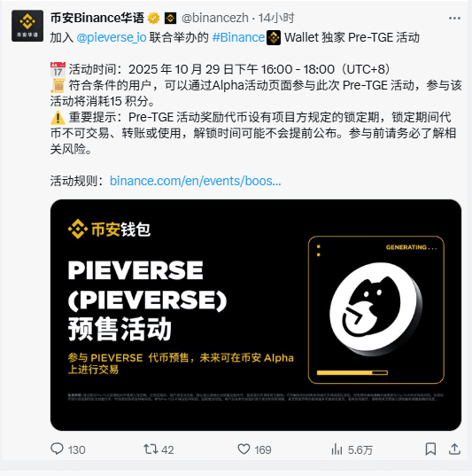Click the gold verified badge
Image resolution: width=472 pixels, height=476 pixels.
(153, 19)
